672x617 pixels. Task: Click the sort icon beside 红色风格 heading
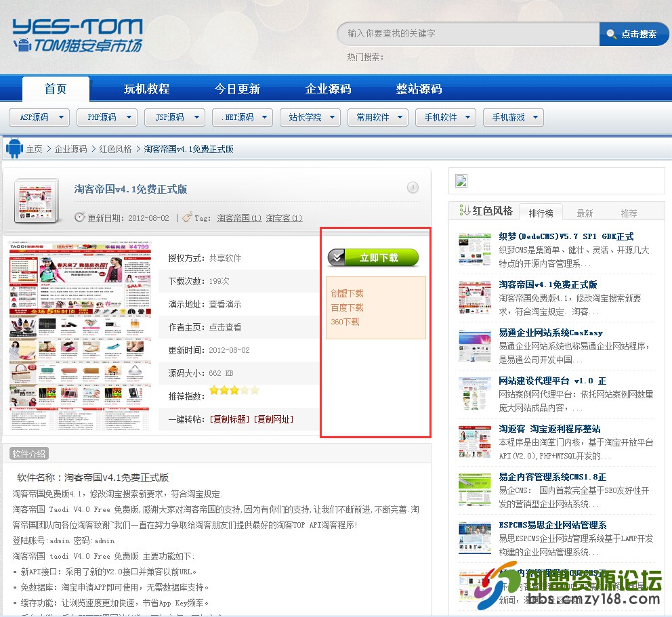pos(464,210)
